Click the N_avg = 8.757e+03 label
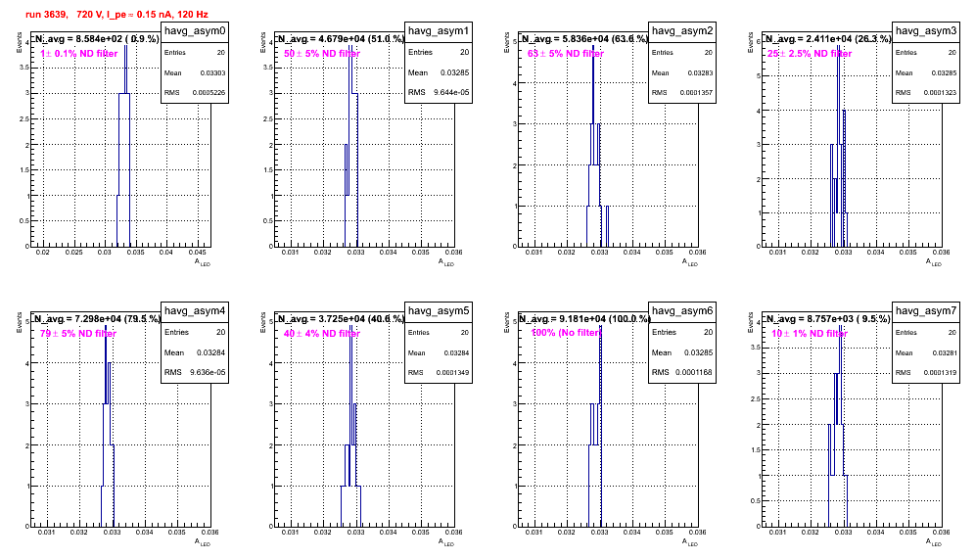This screenshot has width=975, height=560. tap(828, 318)
